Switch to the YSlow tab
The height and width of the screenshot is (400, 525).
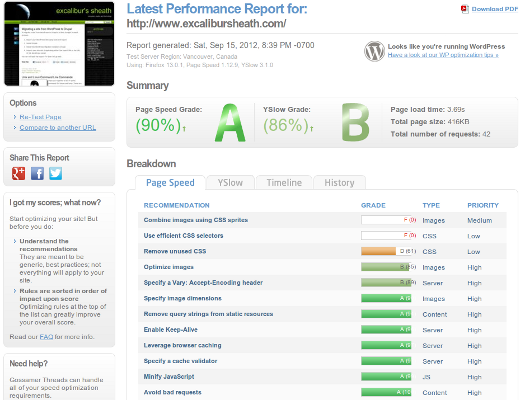(x=230, y=183)
